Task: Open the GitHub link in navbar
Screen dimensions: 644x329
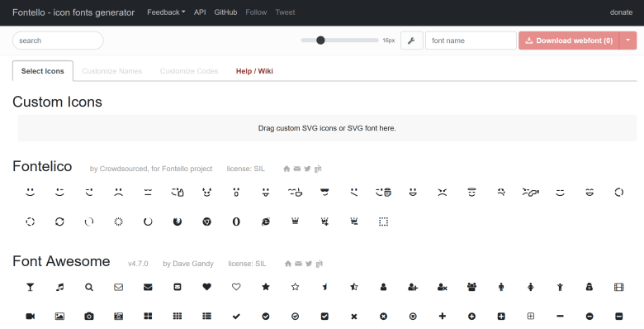Action: click(225, 12)
